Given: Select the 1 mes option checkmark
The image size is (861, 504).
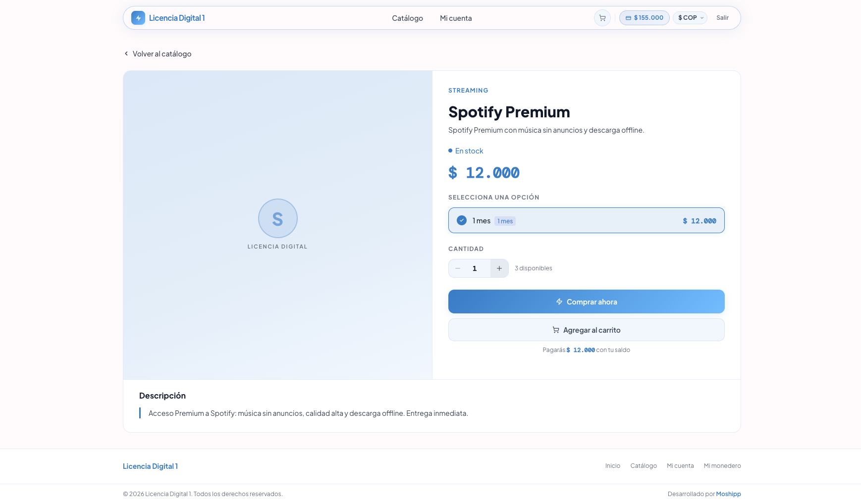Looking at the screenshot, I should pos(462,220).
